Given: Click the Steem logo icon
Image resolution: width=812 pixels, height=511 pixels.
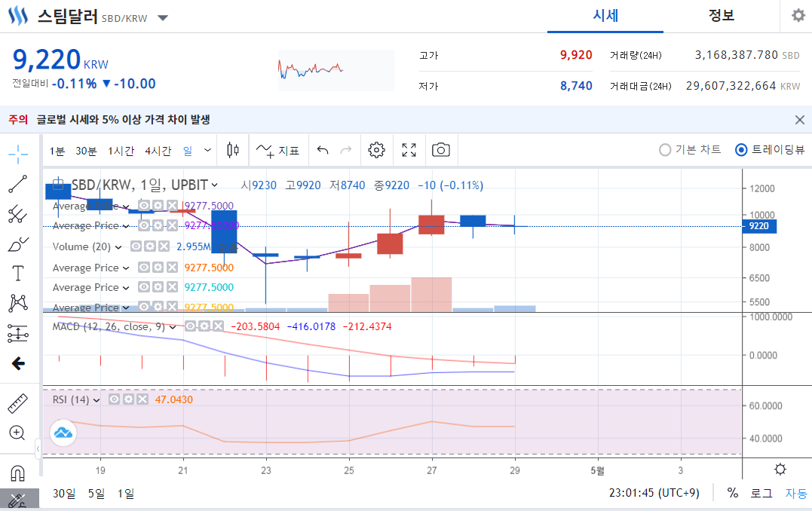Looking at the screenshot, I should (18, 16).
